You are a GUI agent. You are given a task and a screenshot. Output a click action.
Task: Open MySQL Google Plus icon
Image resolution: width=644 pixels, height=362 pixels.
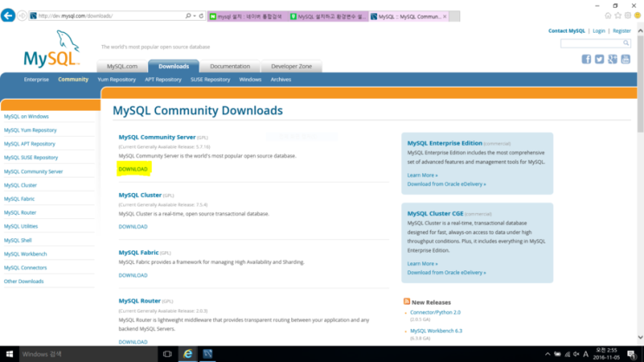(x=613, y=59)
